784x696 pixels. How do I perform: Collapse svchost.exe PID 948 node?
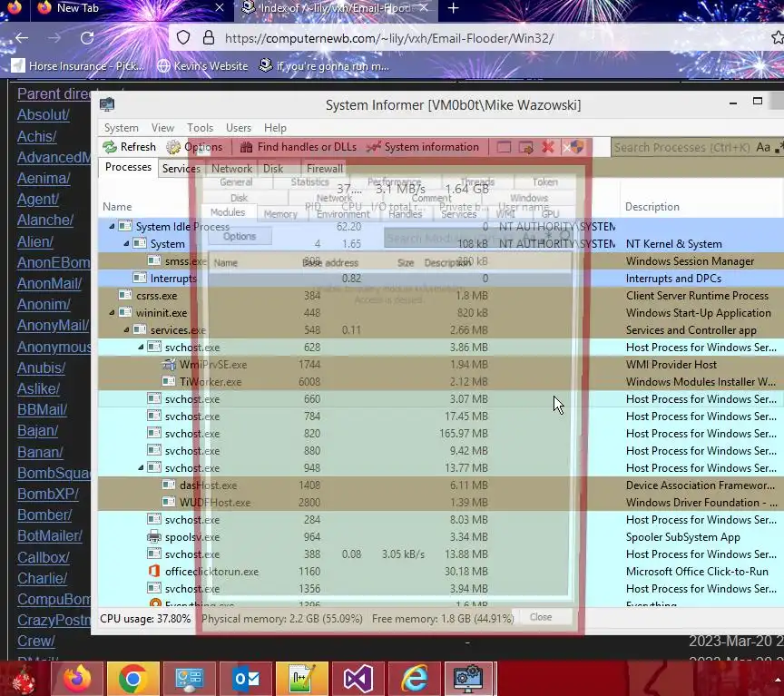click(141, 468)
